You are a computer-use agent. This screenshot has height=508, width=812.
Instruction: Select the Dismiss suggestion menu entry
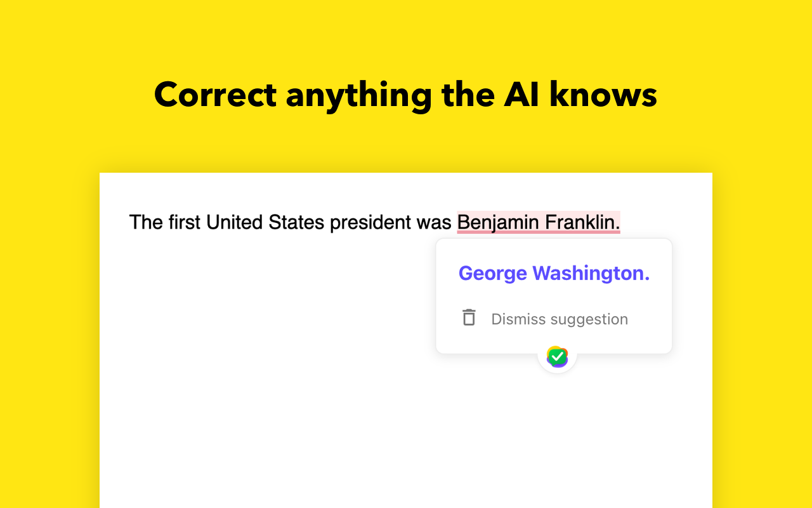[x=559, y=319]
